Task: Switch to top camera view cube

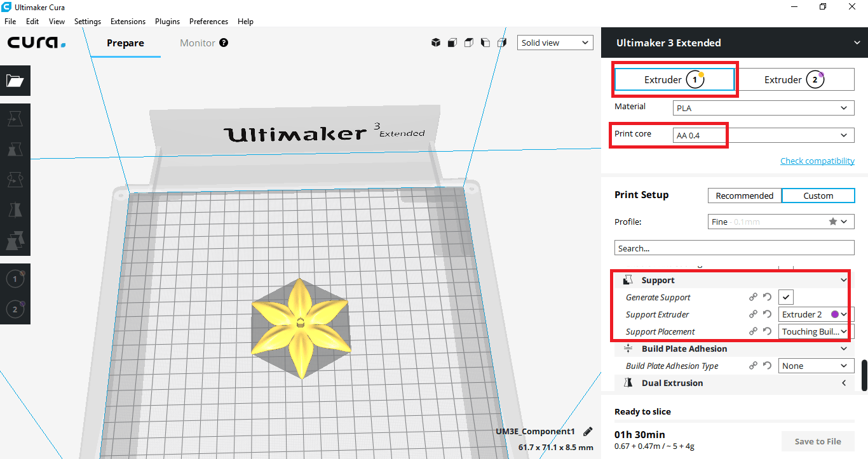Action: [469, 43]
